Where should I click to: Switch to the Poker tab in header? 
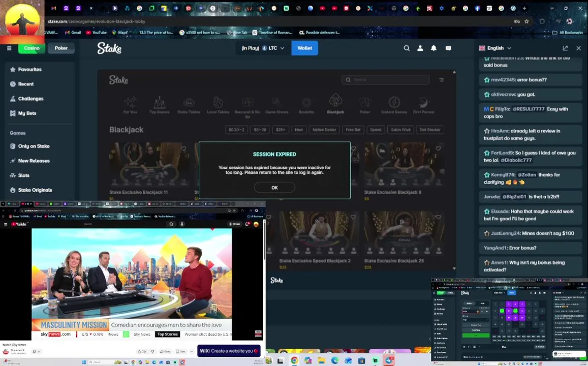pos(61,48)
